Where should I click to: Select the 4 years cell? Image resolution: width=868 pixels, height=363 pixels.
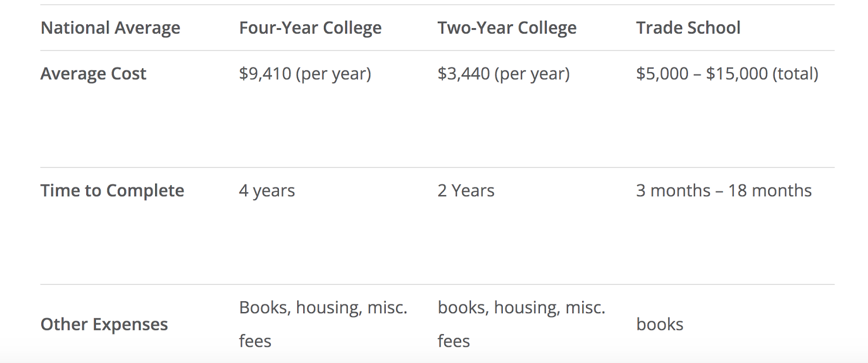tap(267, 191)
